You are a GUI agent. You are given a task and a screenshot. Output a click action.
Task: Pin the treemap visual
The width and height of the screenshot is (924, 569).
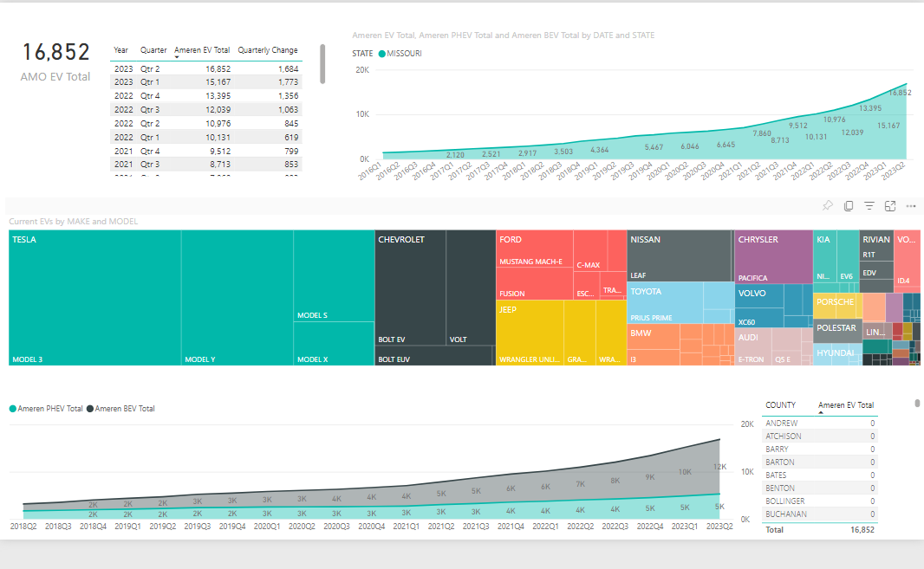827,206
